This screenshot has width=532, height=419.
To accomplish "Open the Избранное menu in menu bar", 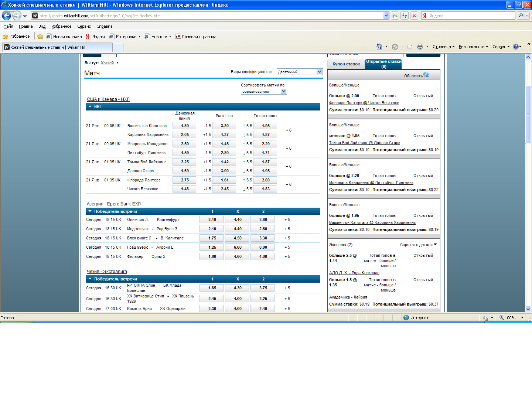I will (61, 26).
